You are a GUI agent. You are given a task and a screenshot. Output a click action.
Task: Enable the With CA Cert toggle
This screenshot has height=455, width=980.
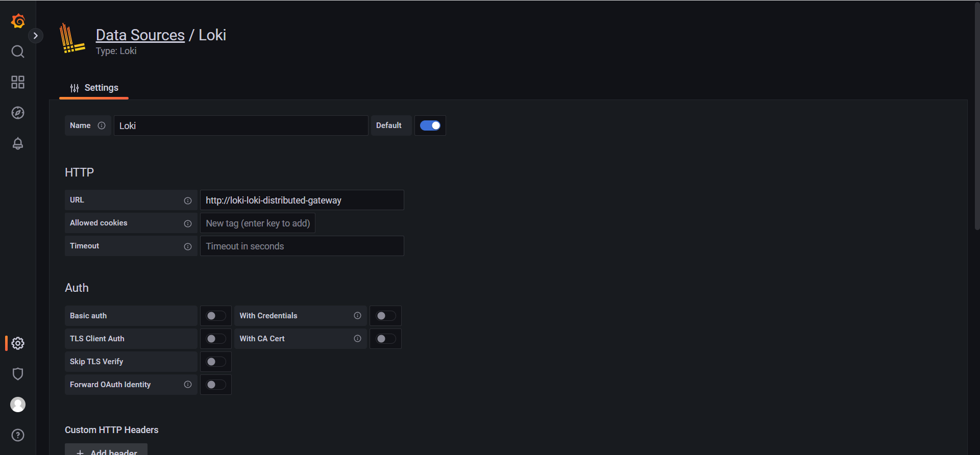(386, 339)
